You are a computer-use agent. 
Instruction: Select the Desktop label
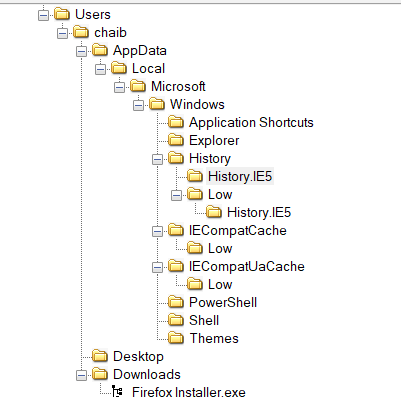138,357
